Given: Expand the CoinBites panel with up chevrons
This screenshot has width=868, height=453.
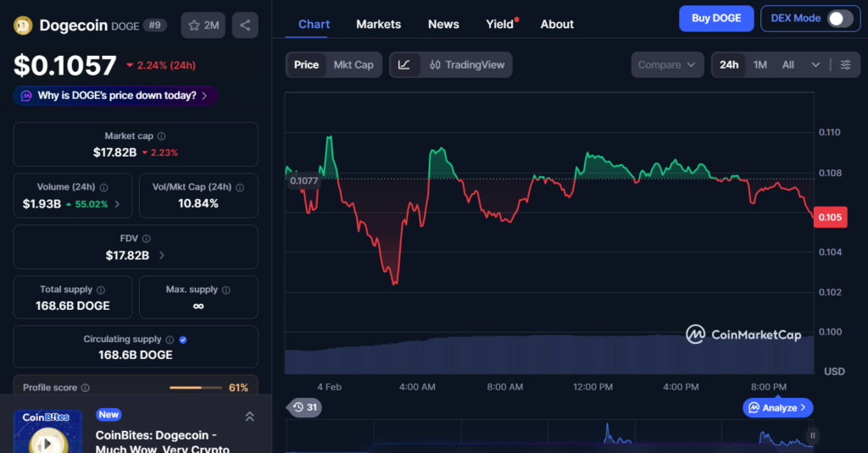Looking at the screenshot, I should [x=249, y=417].
